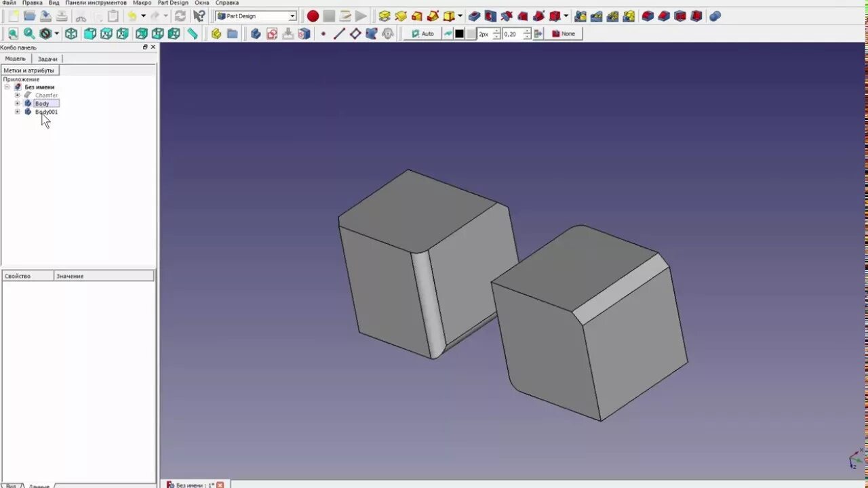868x488 pixels.
Task: Expand the Chamfer tree item
Action: [x=18, y=95]
